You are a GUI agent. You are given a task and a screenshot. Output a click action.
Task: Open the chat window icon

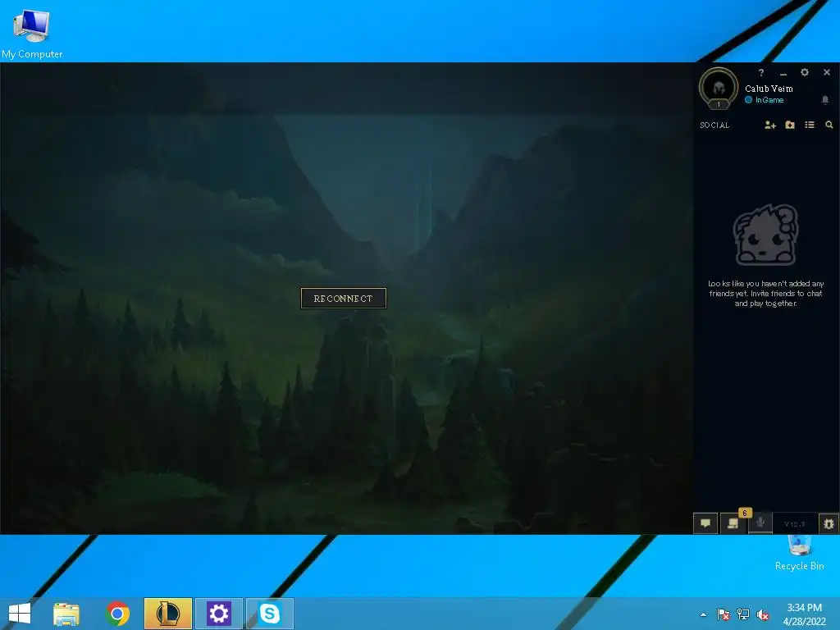(705, 523)
